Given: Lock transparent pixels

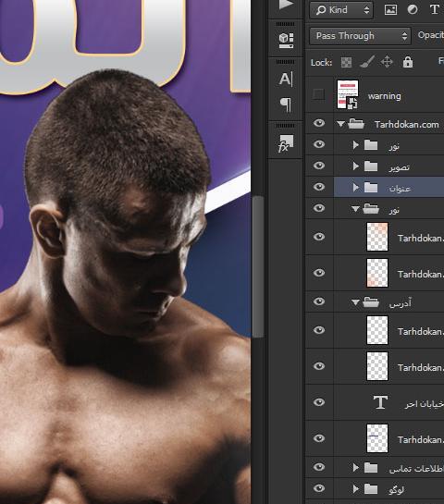Looking at the screenshot, I should pos(346,62).
